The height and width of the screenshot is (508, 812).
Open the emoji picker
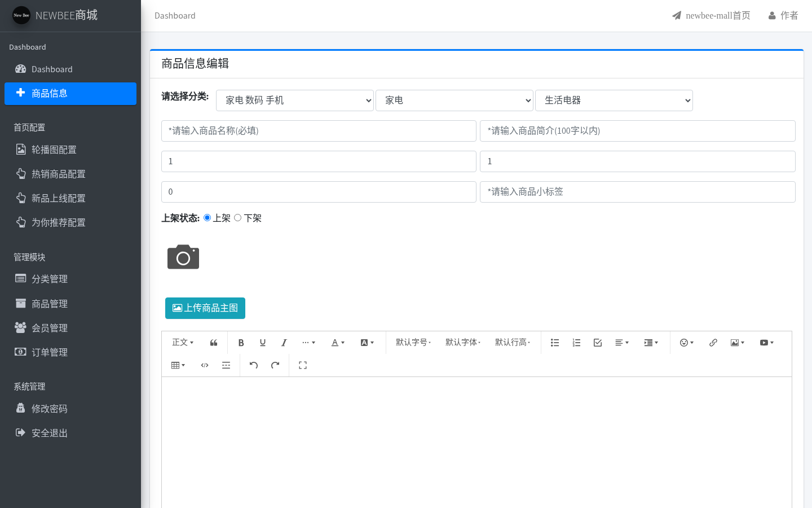686,343
